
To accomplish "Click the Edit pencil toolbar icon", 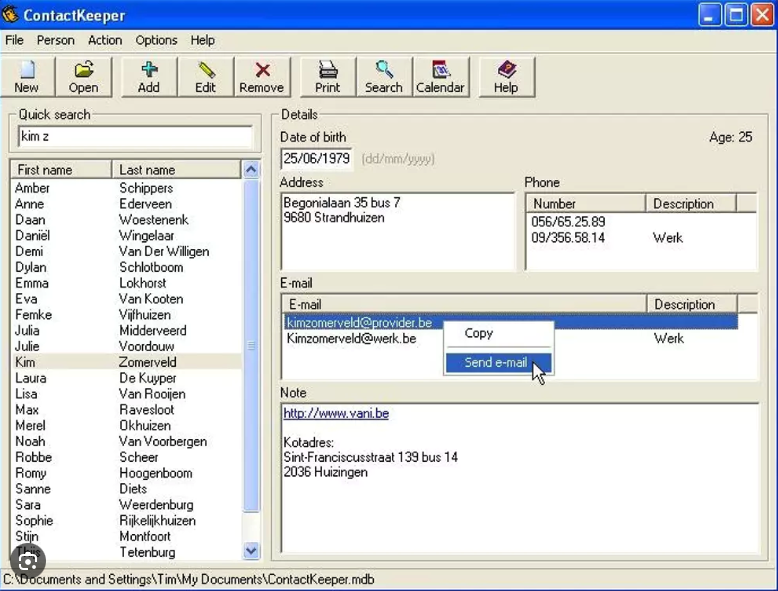I will 205,76.
